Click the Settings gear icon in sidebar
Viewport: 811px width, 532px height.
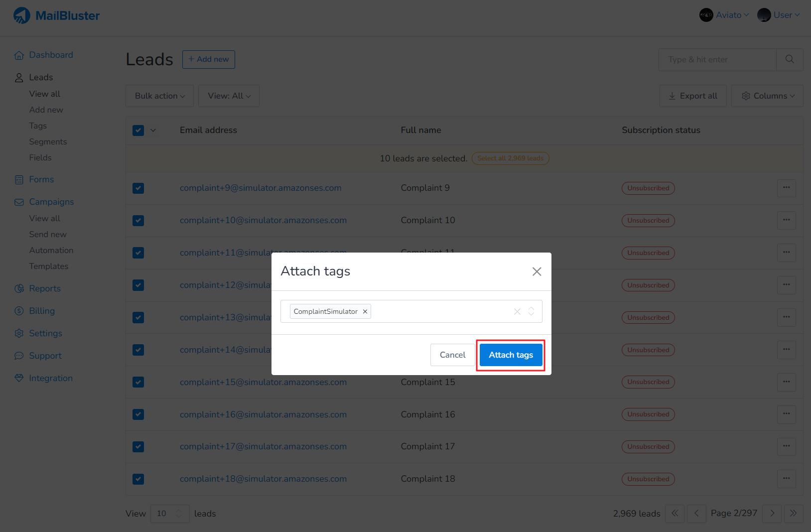coord(19,334)
